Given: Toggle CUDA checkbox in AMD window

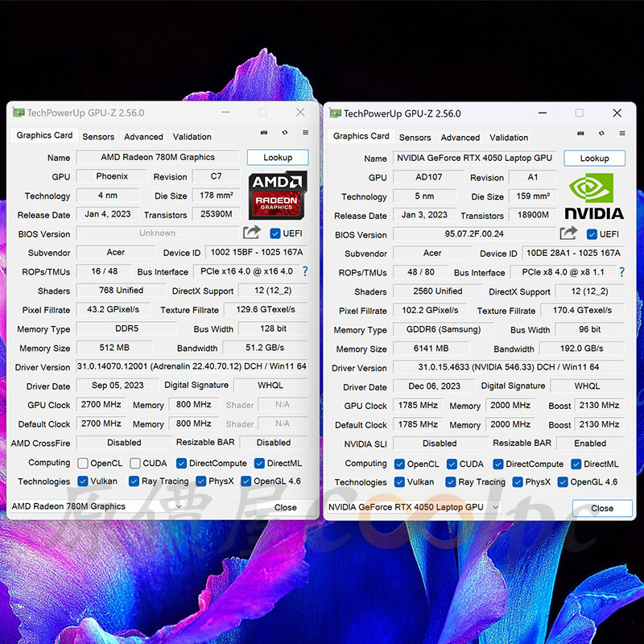Looking at the screenshot, I should click(134, 464).
